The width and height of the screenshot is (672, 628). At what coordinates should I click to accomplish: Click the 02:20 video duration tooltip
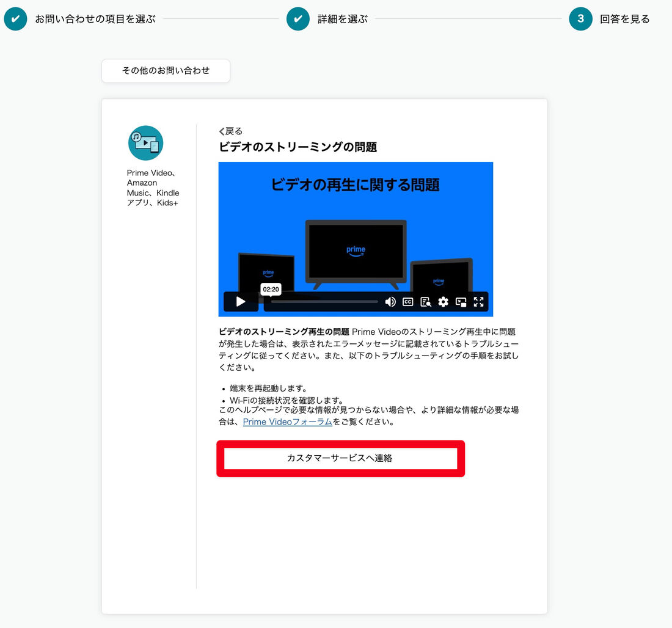[271, 290]
